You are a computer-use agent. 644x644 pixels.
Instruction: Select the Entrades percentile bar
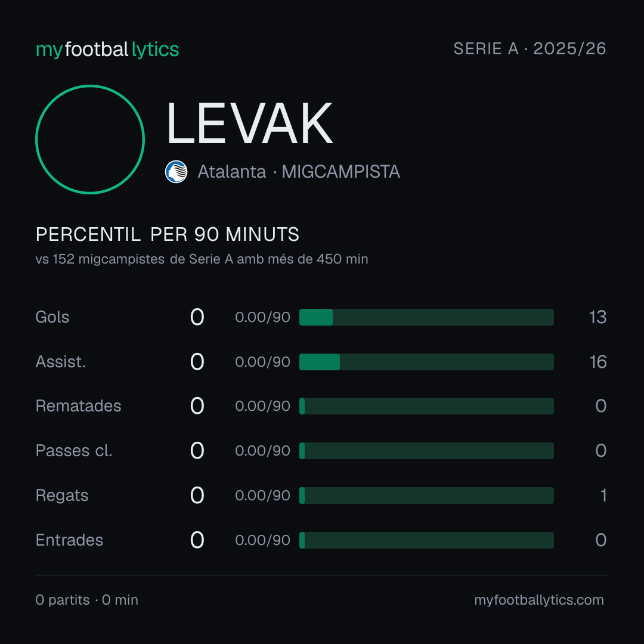[x=426, y=540]
